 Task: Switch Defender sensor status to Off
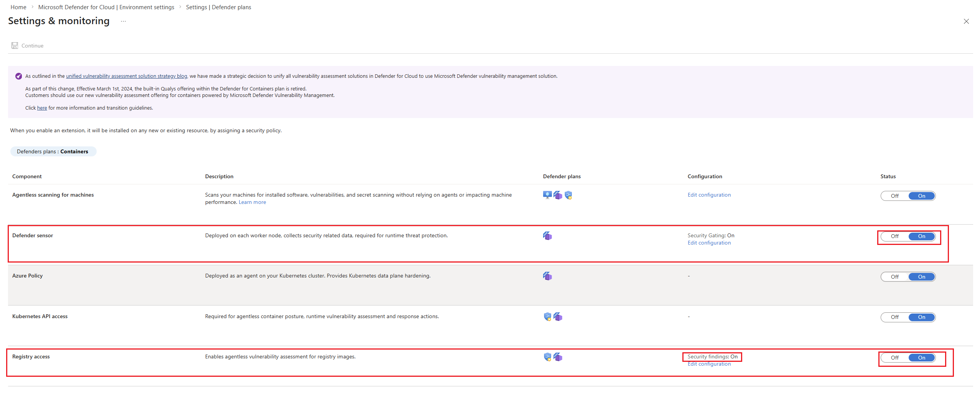[x=894, y=236]
